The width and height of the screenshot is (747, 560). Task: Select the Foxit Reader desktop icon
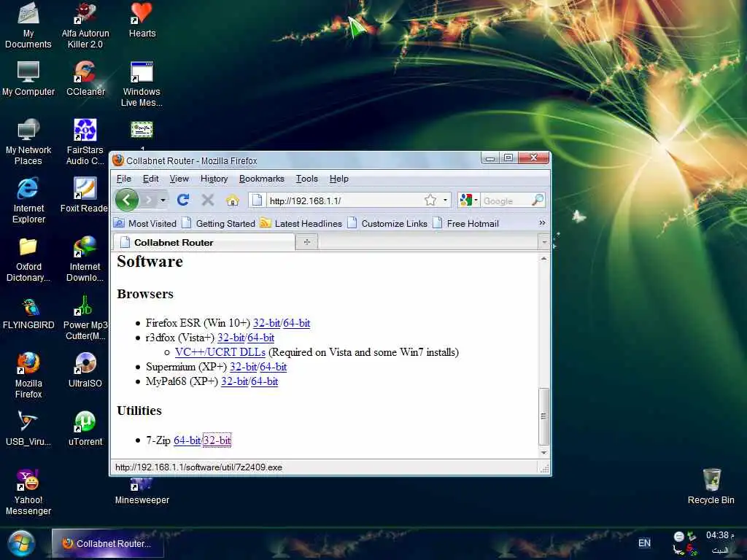(85, 195)
